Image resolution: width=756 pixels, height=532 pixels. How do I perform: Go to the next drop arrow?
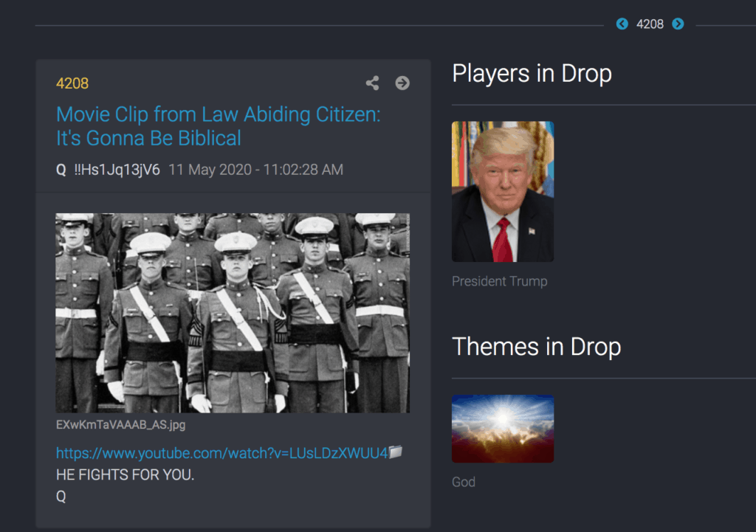click(x=678, y=24)
